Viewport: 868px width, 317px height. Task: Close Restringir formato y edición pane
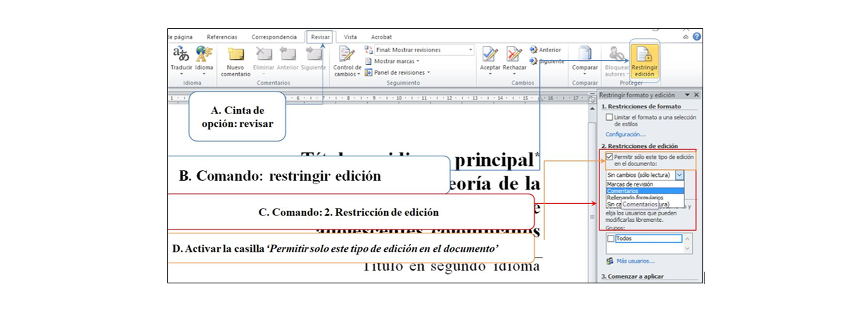696,95
